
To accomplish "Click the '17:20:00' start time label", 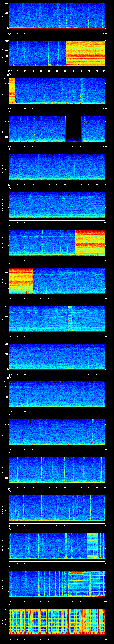I will tap(9, 223).
